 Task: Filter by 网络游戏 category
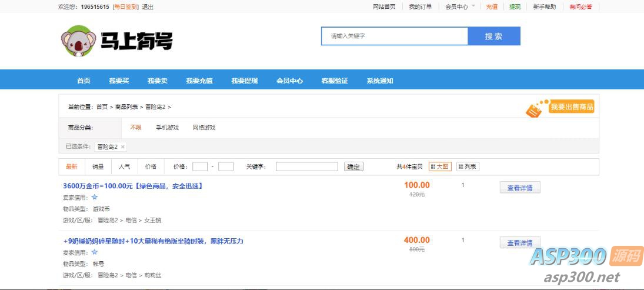pos(204,127)
